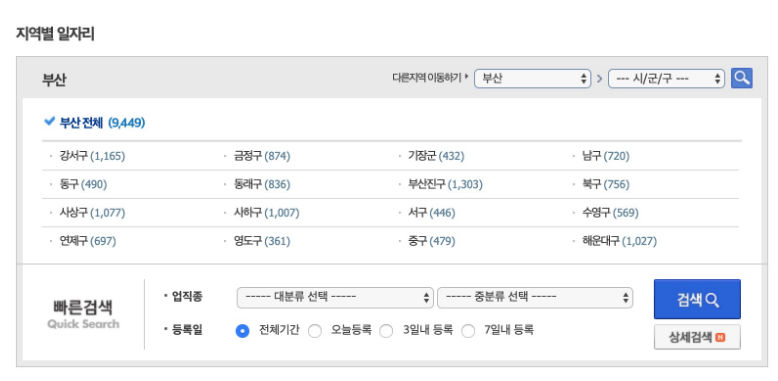Open the 시/군/구 district dropdown
Image resolution: width=778 pixels, height=381 pixels.
click(666, 78)
